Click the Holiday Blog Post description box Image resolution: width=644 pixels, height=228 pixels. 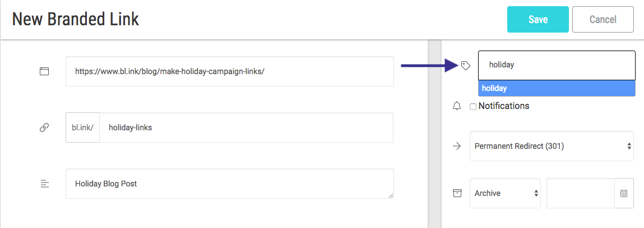click(230, 184)
